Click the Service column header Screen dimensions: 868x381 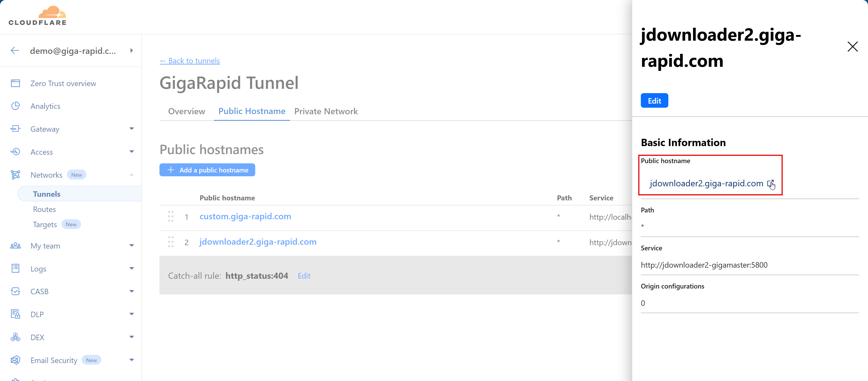pos(601,198)
